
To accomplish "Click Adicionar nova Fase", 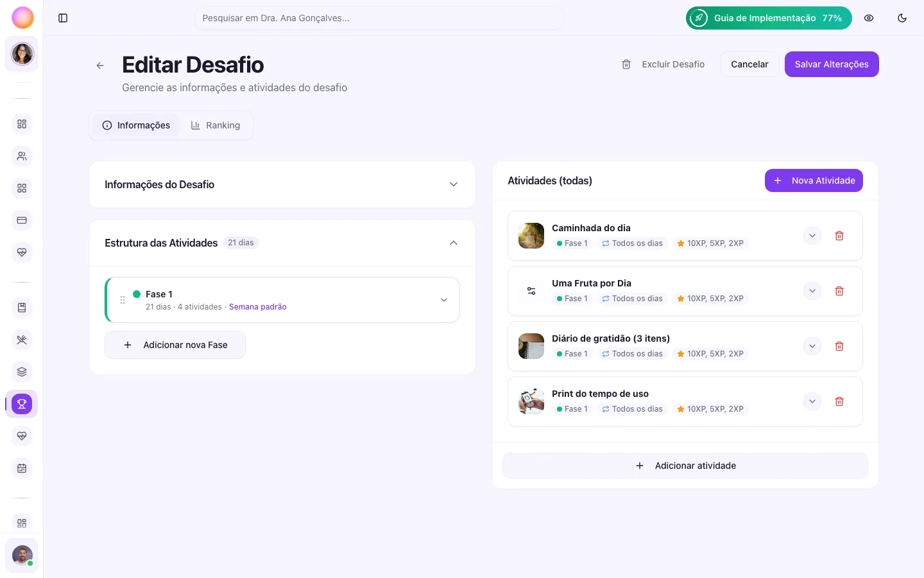I will (x=175, y=345).
